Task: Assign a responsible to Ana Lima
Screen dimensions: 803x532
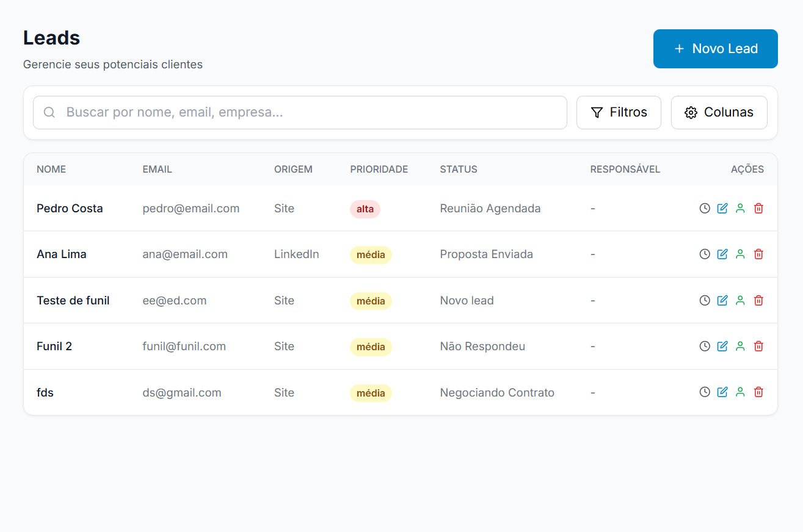Action: 740,254
